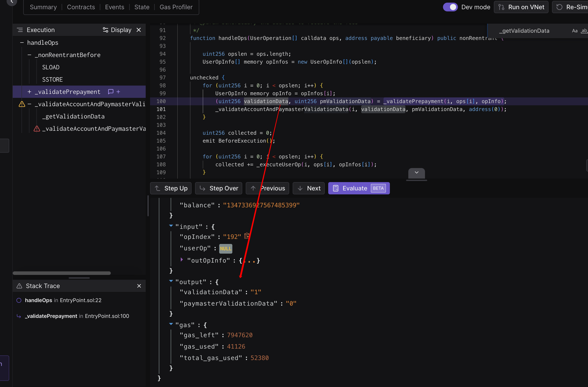The image size is (588, 387).
Task: Select the failing _validateAccountAndPaymasterVa child row
Action: point(94,129)
